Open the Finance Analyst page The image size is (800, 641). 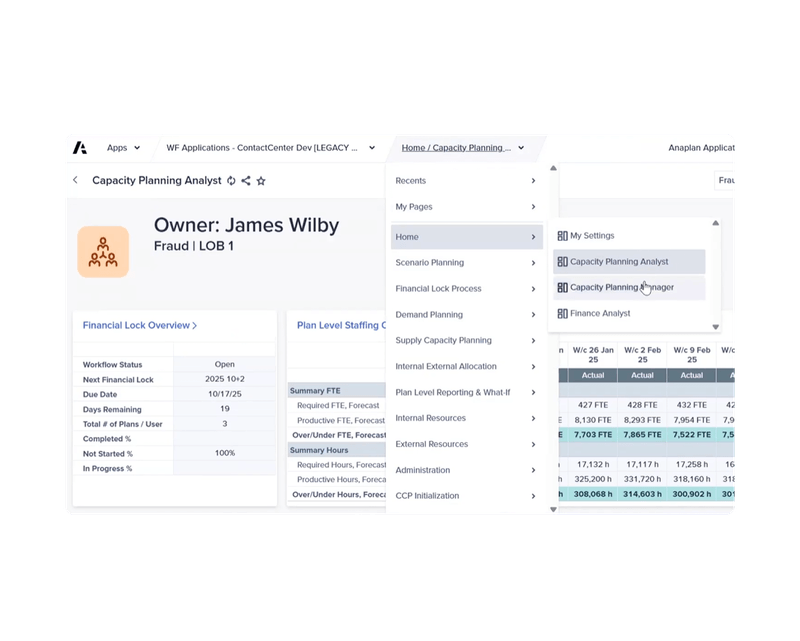tap(629, 313)
